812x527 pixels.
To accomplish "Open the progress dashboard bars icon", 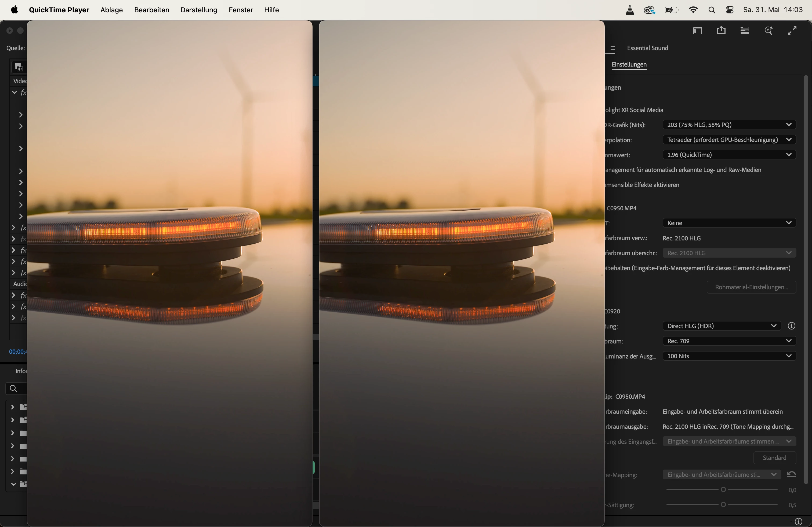I will (x=745, y=31).
